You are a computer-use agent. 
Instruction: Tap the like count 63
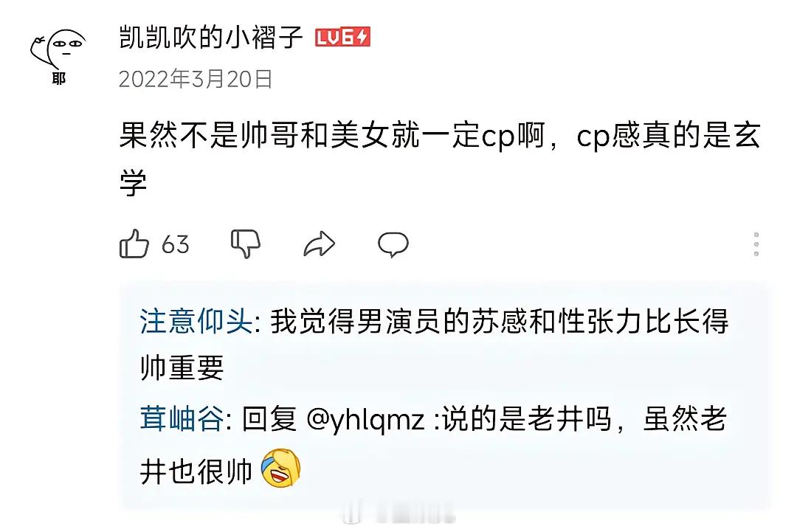coord(176,245)
